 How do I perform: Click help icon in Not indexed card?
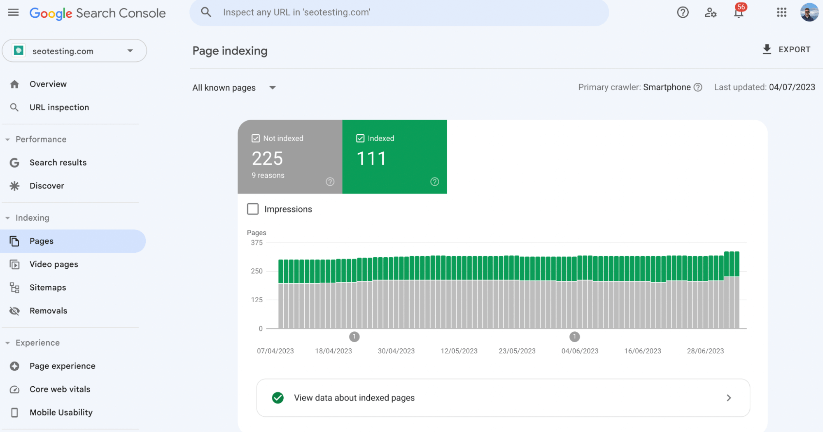tap(329, 181)
